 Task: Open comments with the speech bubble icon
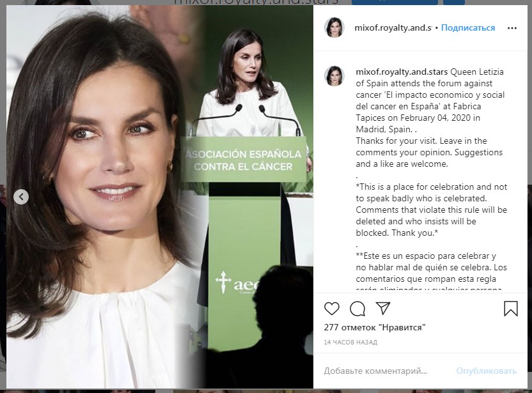(x=357, y=309)
